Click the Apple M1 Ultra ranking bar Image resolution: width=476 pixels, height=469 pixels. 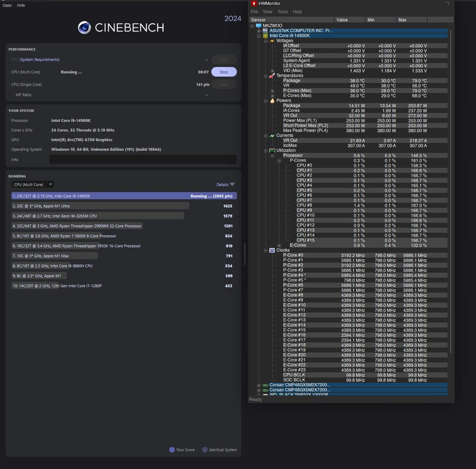click(100, 206)
